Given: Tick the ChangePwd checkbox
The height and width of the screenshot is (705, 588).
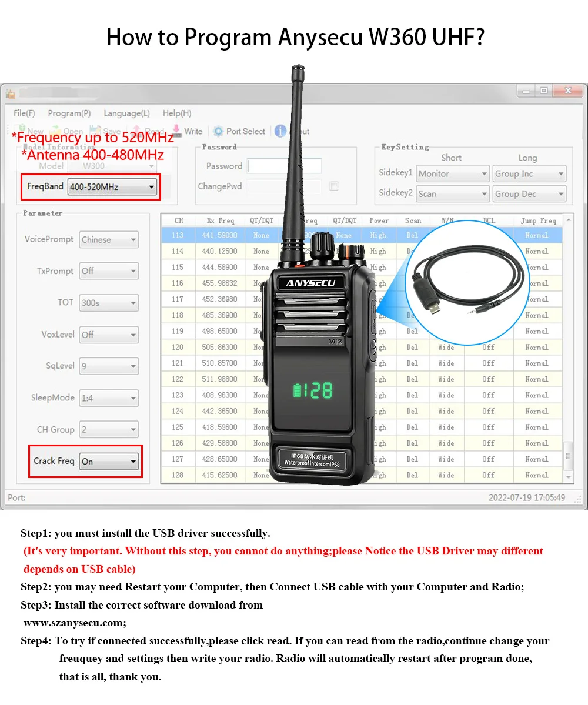Looking at the screenshot, I should (334, 186).
